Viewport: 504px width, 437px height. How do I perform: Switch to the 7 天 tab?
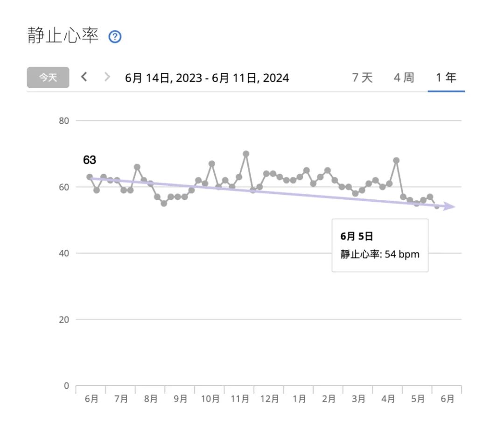coord(362,78)
